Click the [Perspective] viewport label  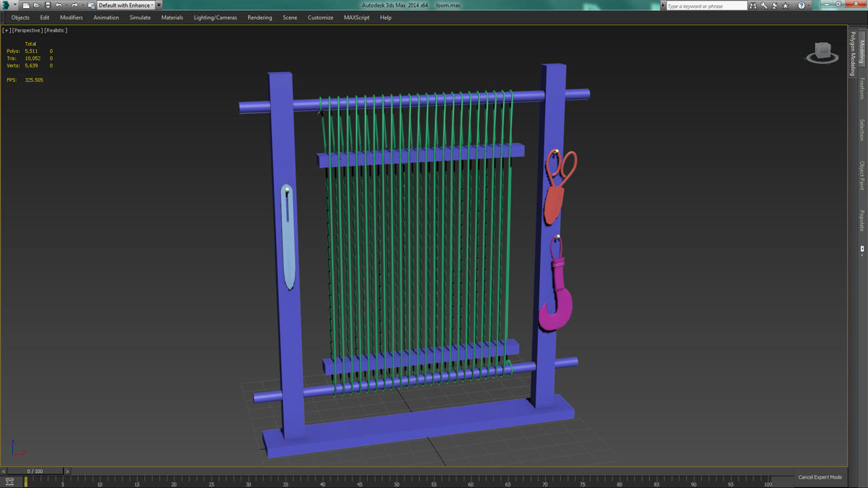coord(27,30)
